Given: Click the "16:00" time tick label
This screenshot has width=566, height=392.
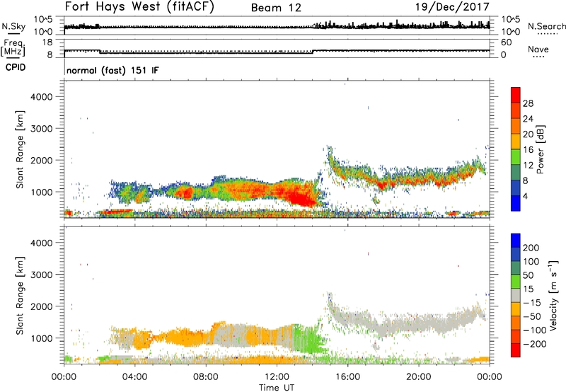Looking at the screenshot, I should click(347, 377).
